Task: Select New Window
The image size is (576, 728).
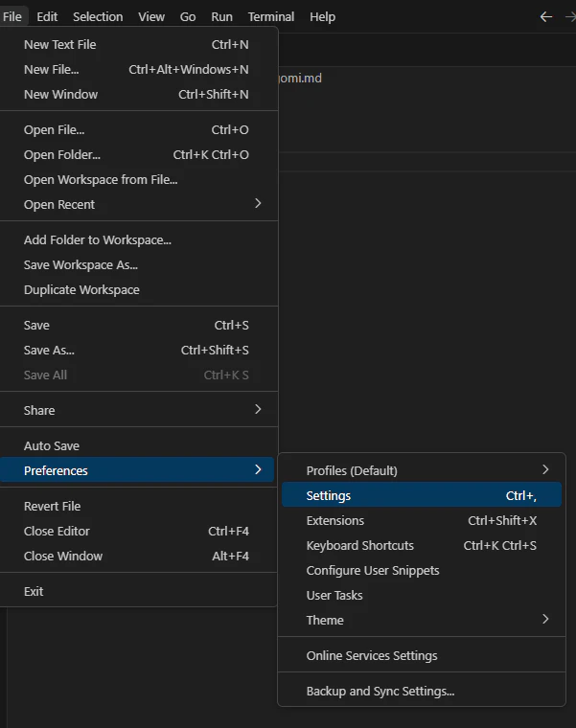Action: coord(139,94)
